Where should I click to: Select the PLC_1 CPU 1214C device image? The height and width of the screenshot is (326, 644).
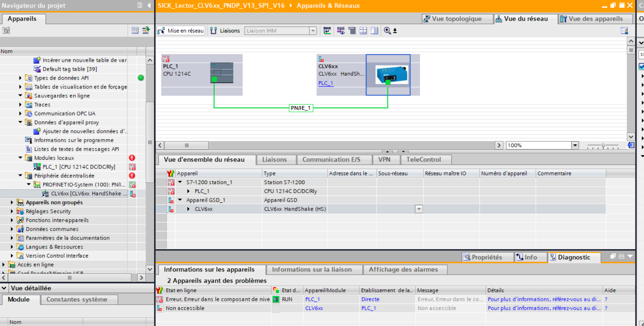pyautogui.click(x=222, y=73)
